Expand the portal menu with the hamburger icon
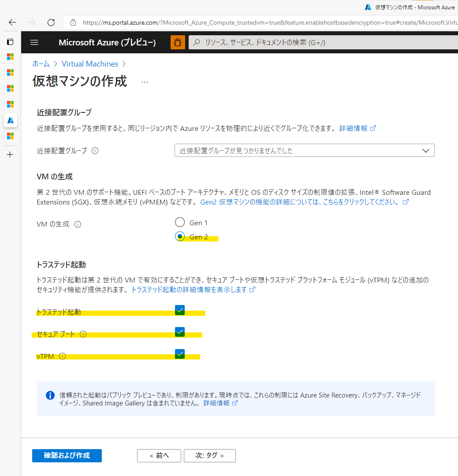Viewport: 458px width, 476px height. click(34, 42)
